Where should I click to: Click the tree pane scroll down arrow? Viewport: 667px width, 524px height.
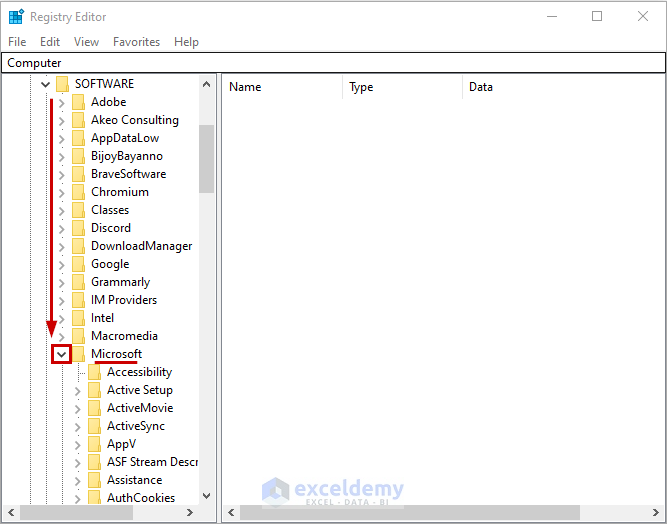(206, 496)
